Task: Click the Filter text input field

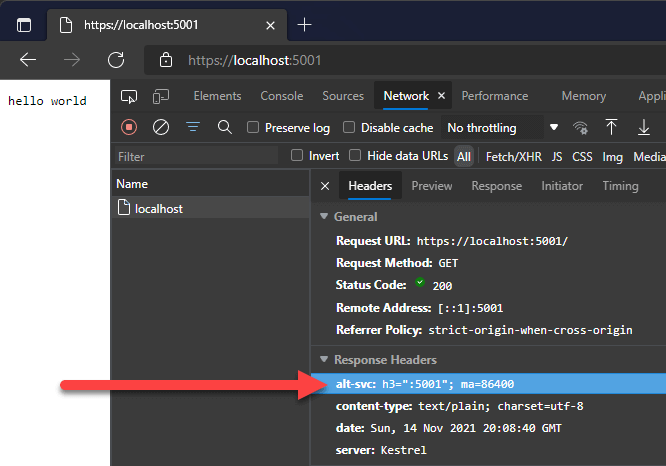Action: (195, 157)
